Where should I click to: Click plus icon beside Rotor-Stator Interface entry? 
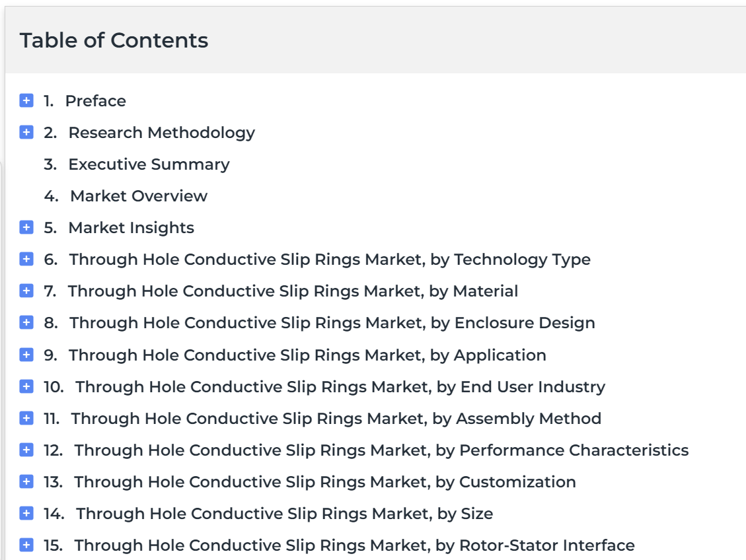26,545
